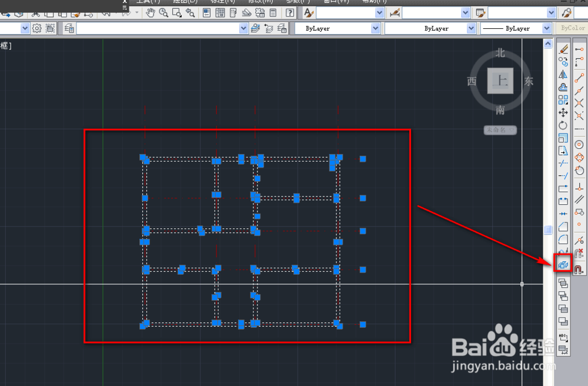Select the Mirror tool
Viewport: 588px width, 386px height.
point(563,74)
